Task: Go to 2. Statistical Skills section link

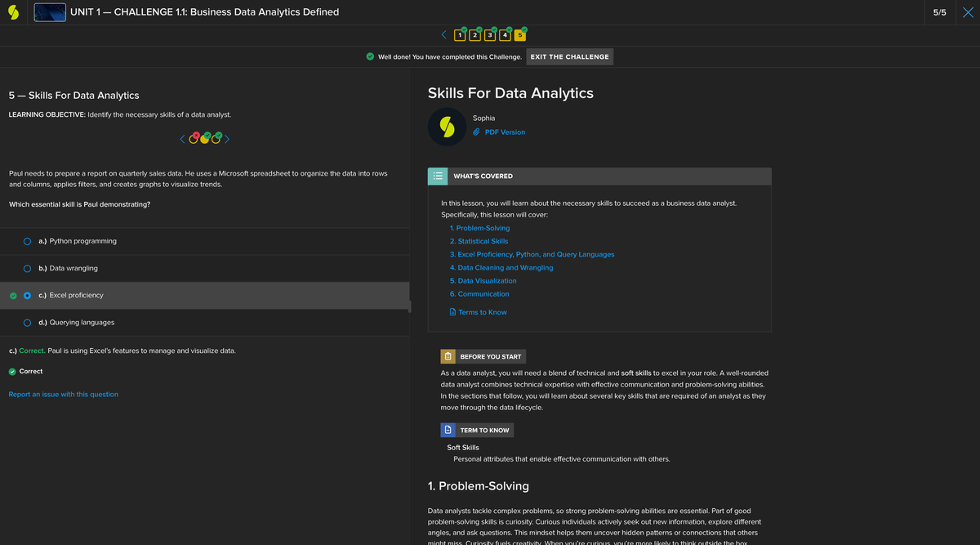Action: coord(479,241)
